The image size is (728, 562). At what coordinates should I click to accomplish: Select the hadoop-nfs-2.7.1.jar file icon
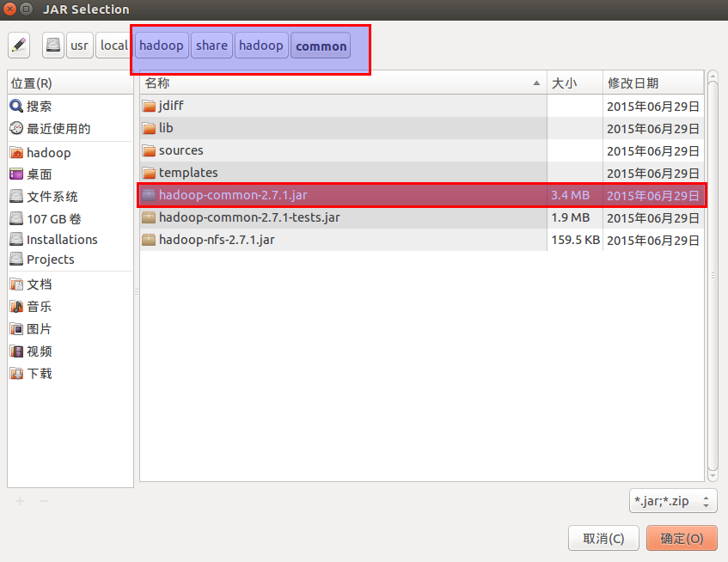[149, 240]
